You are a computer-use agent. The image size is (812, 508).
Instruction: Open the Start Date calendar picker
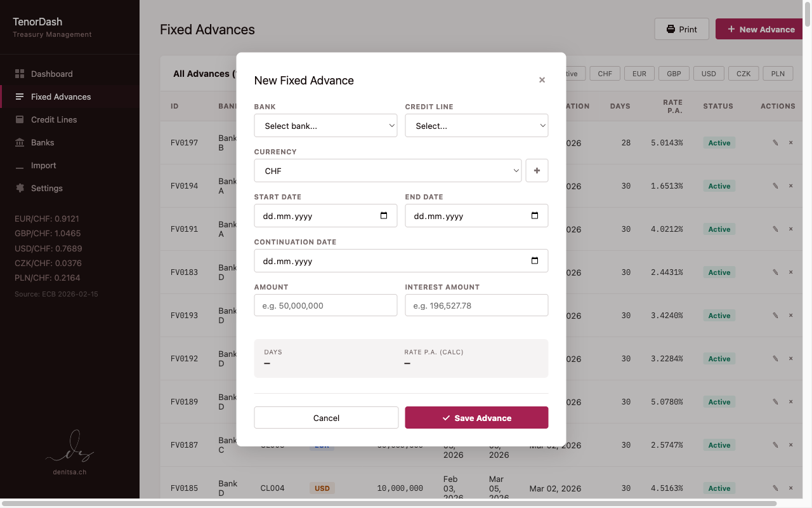click(384, 216)
